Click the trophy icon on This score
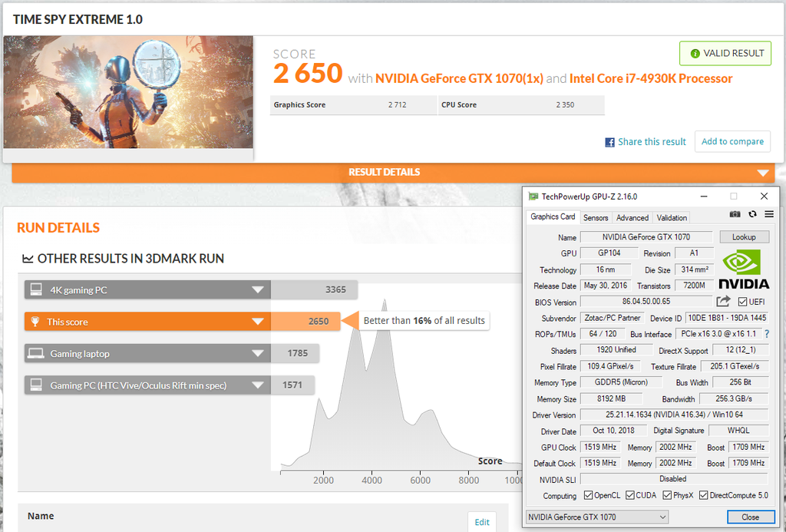 point(35,322)
